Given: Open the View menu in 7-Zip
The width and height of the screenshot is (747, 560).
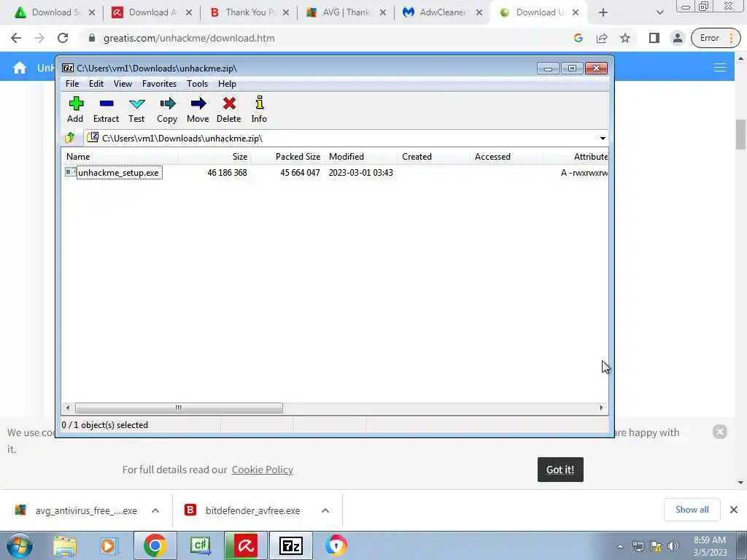Looking at the screenshot, I should pyautogui.click(x=123, y=84).
